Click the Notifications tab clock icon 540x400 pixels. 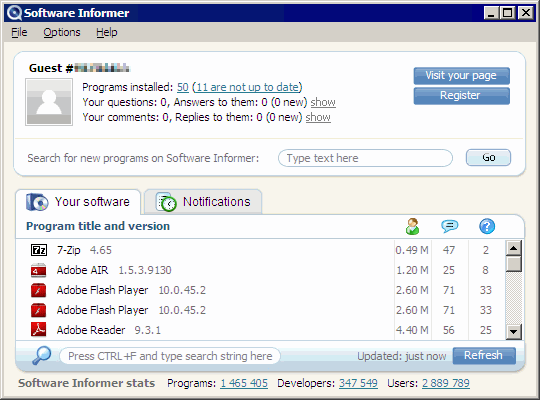point(166,202)
